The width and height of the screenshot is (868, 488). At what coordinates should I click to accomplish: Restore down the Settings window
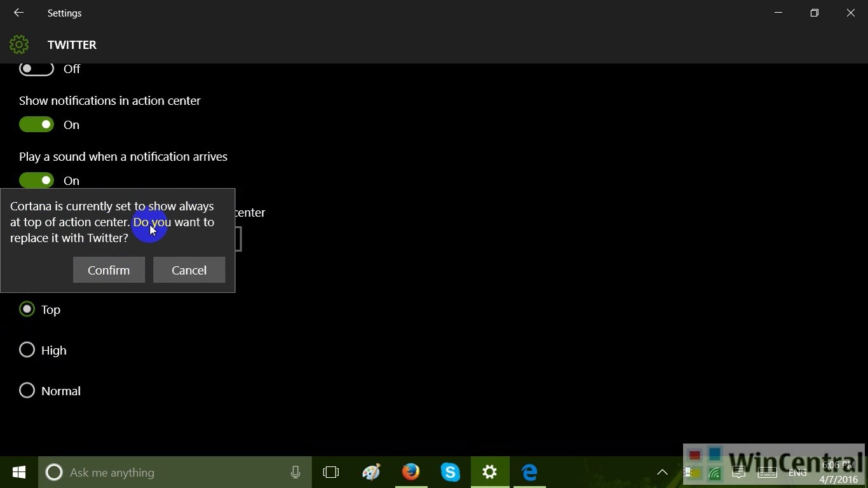click(814, 13)
